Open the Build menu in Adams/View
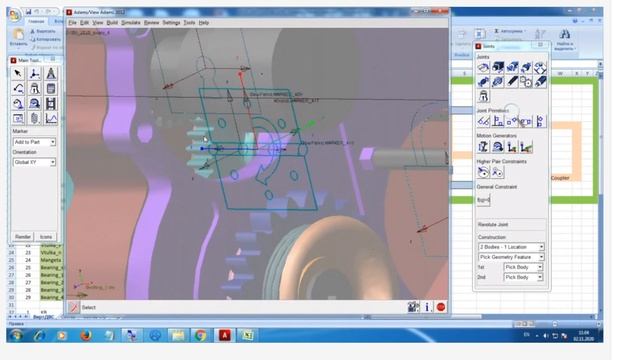This screenshot has height=360, width=640. 112,23
